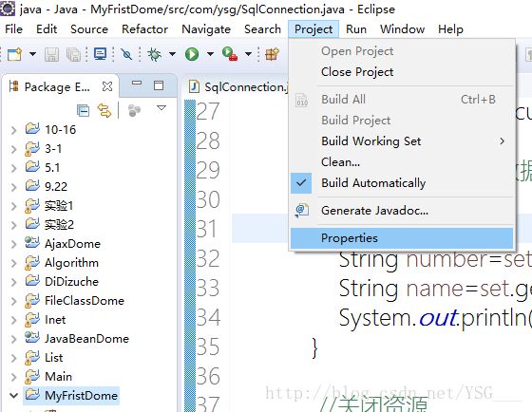532x412 pixels.
Task: Open the New wizard dropdown arrow
Action: click(x=32, y=54)
